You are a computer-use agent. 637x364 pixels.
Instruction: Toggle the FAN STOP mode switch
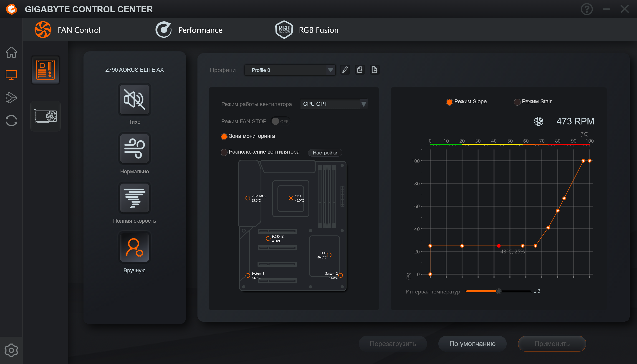(280, 121)
